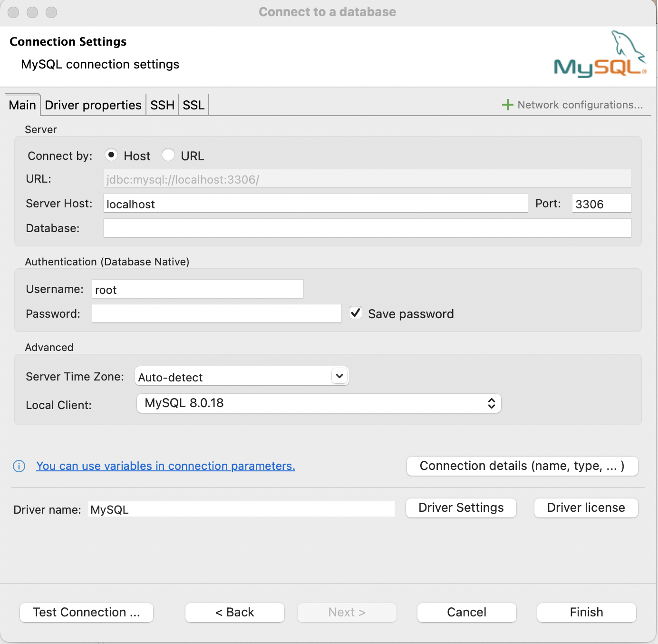The height and width of the screenshot is (644, 658).
Task: Click the empty Database field
Action: [368, 228]
